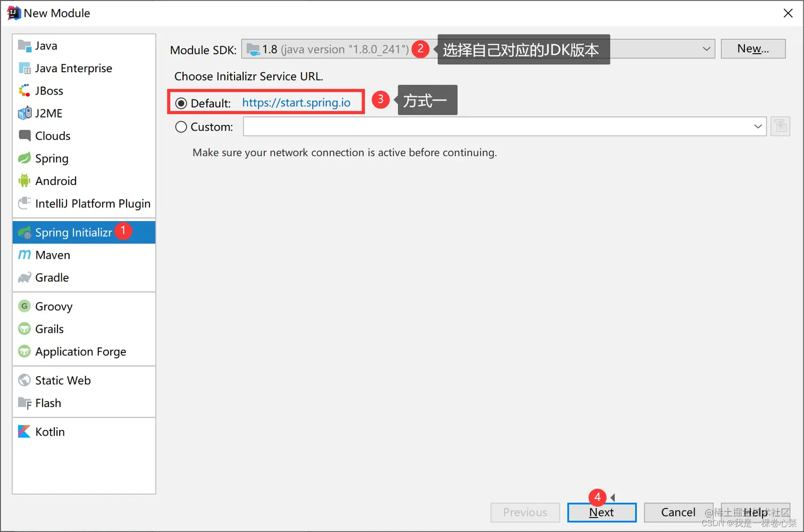Click the IntelliJ Platform Plugin icon
This screenshot has height=532, width=804.
pyautogui.click(x=24, y=204)
